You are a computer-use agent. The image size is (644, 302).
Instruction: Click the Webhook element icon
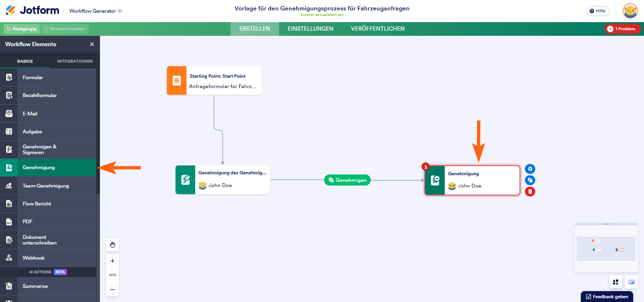point(9,258)
